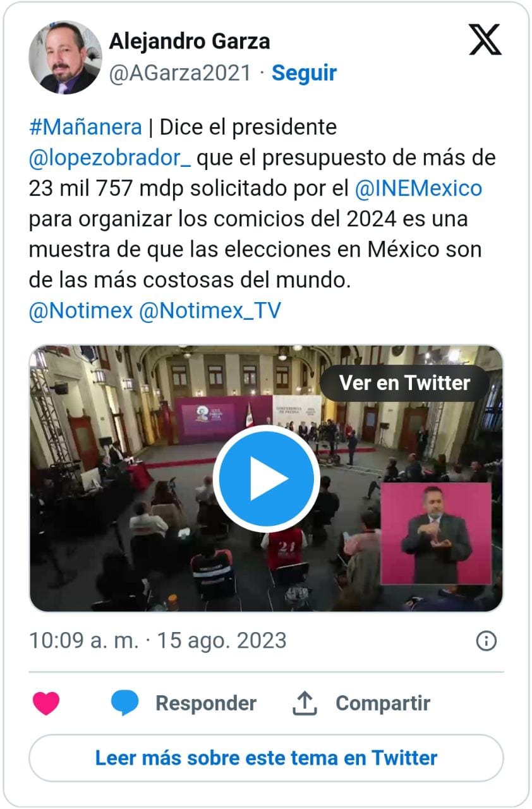Open the @lopezobrador_ mention

[x=110, y=159]
